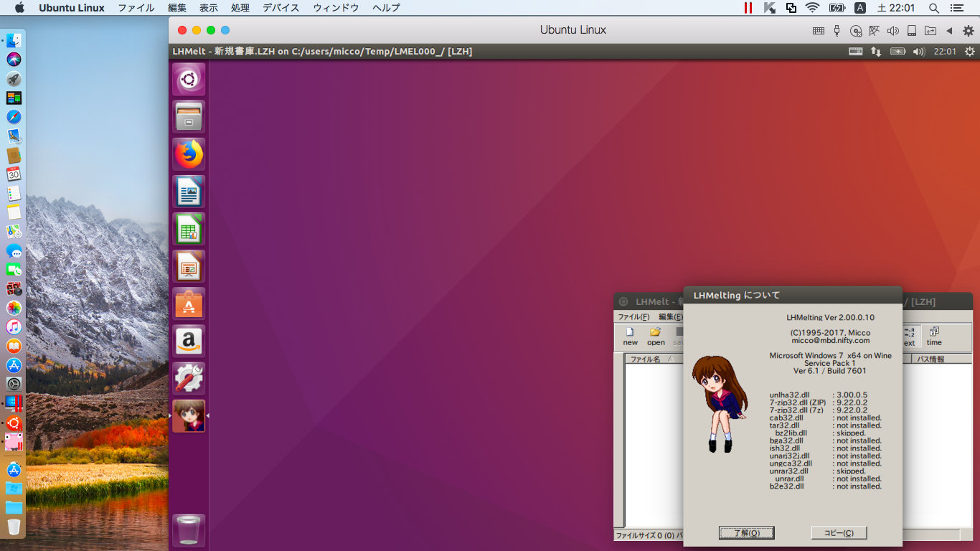Click the blue coherence button in VM title bar
Screen dimensions: 980x551
click(225, 30)
